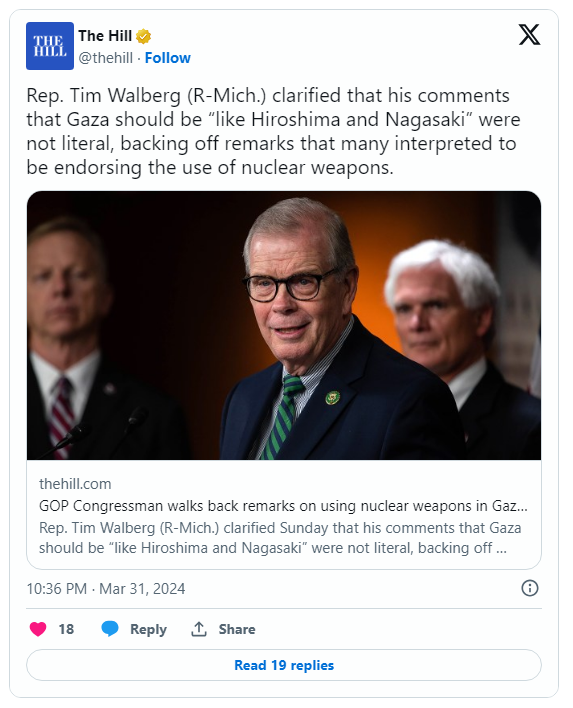The width and height of the screenshot is (573, 708).
Task: Click the share upload icon
Action: (199, 629)
